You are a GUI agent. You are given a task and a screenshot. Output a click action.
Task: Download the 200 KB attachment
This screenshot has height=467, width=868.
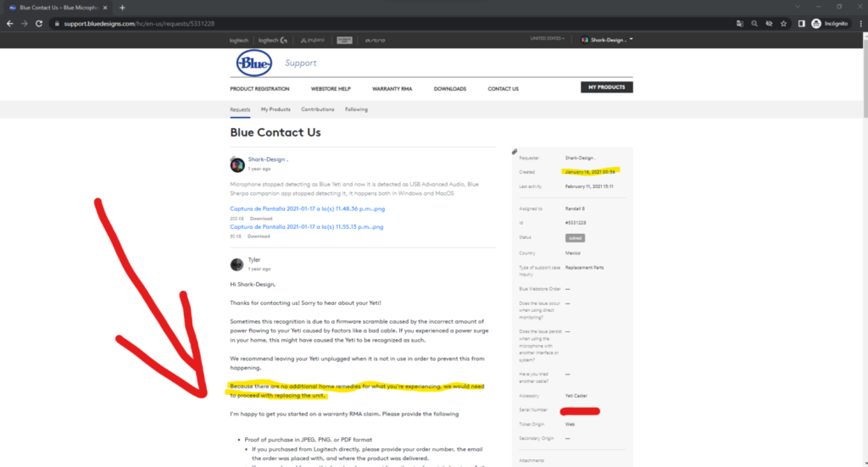(261, 219)
